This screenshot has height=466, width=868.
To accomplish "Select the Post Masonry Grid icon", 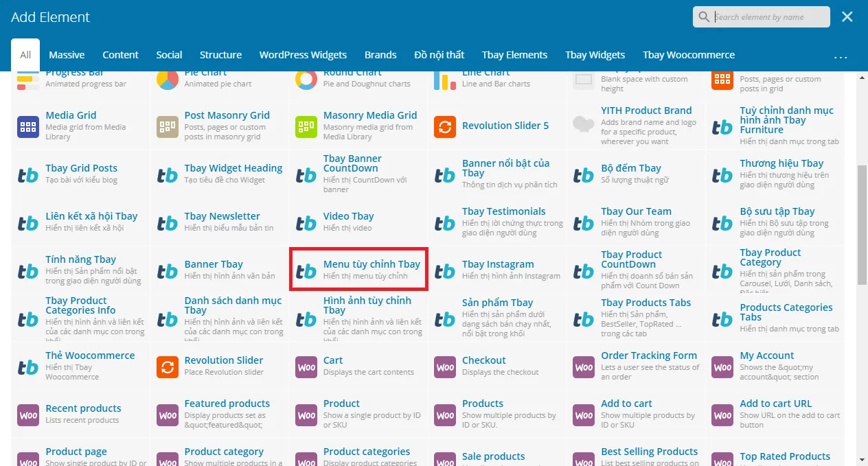I will pos(168,127).
